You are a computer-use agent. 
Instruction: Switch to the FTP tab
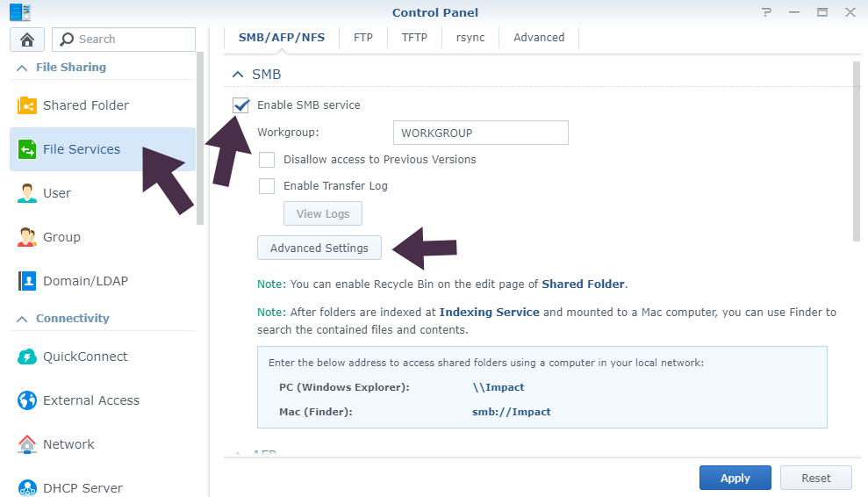point(363,38)
